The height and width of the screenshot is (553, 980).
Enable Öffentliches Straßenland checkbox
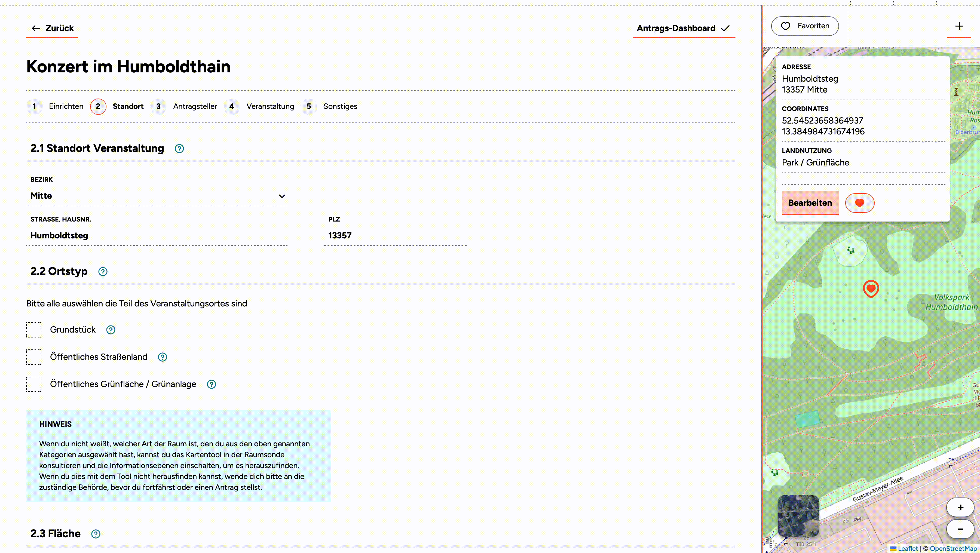pyautogui.click(x=34, y=357)
